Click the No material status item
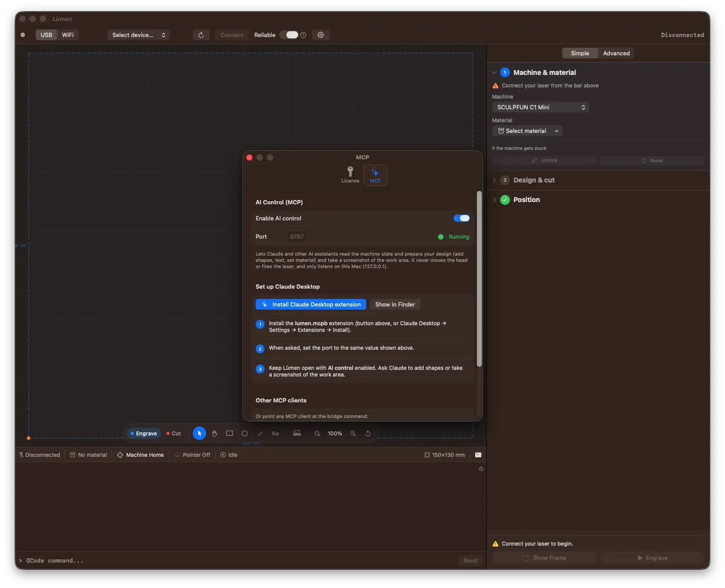The width and height of the screenshot is (725, 588). click(x=88, y=455)
